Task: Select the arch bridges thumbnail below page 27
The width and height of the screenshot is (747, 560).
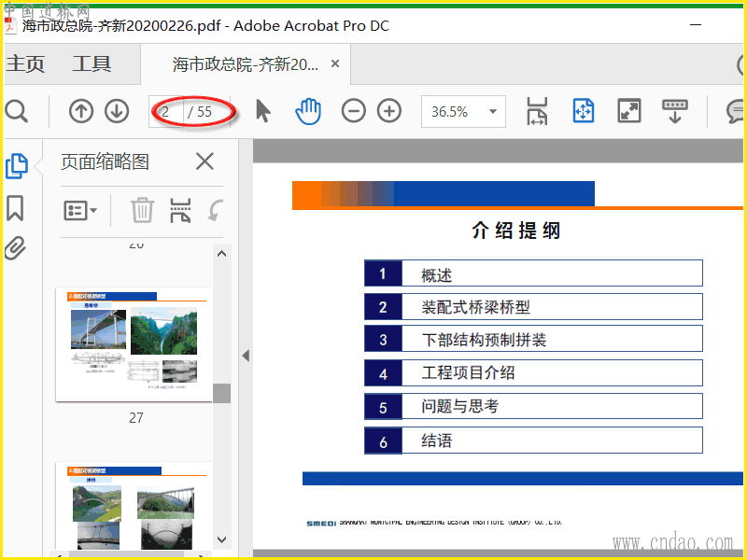Action: pyautogui.click(x=134, y=506)
